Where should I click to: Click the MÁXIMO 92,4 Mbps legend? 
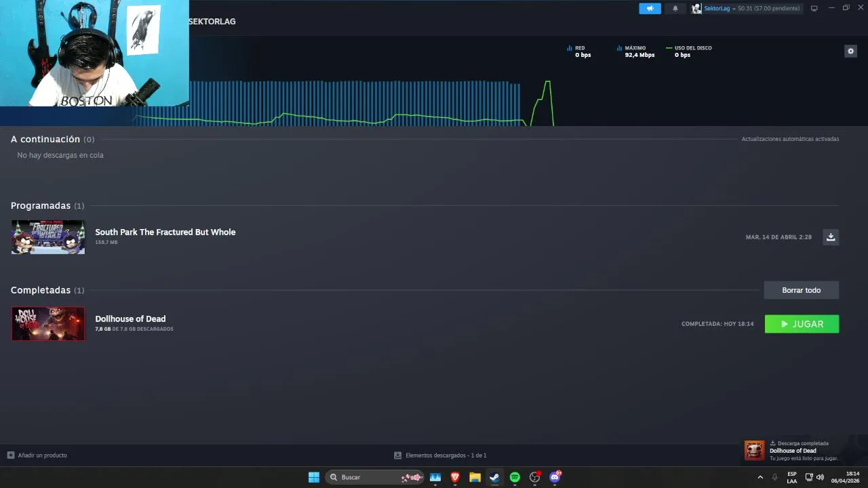[635, 51]
